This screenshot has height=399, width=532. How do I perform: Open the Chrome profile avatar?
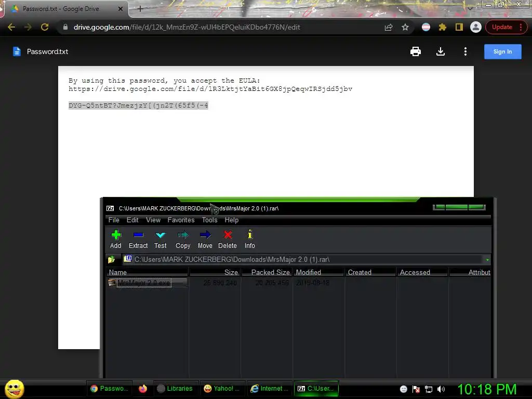coord(476,27)
